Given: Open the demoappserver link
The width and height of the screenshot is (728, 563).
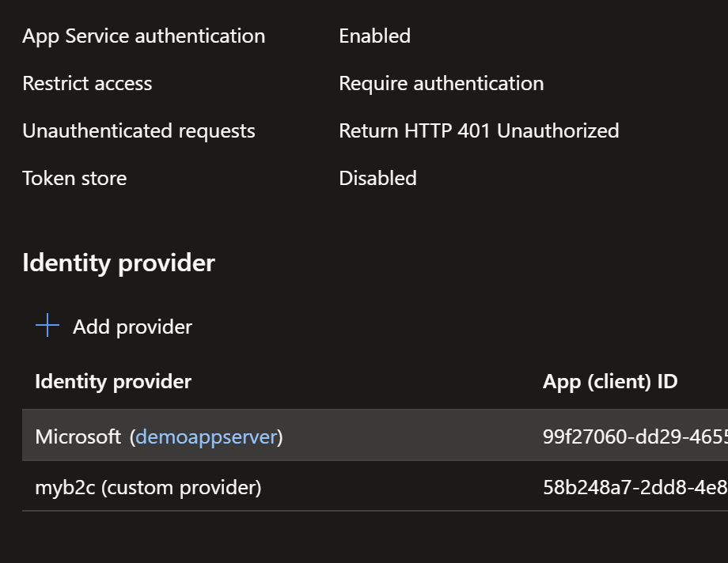Looking at the screenshot, I should 206,436.
